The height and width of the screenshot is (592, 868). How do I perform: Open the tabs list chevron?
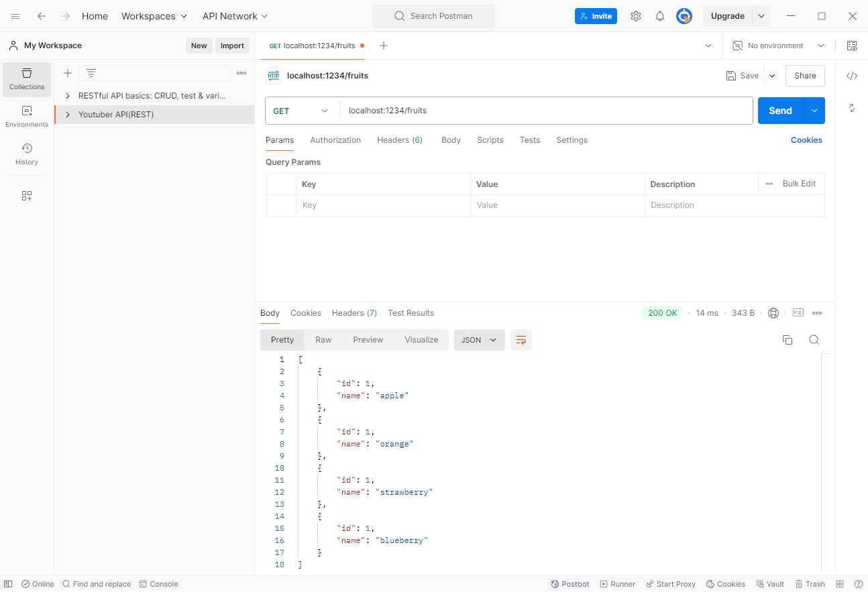(708, 46)
